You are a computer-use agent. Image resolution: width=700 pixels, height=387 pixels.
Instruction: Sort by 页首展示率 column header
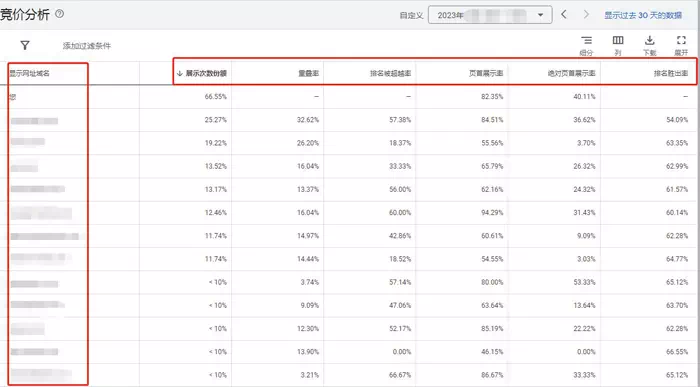(486, 73)
